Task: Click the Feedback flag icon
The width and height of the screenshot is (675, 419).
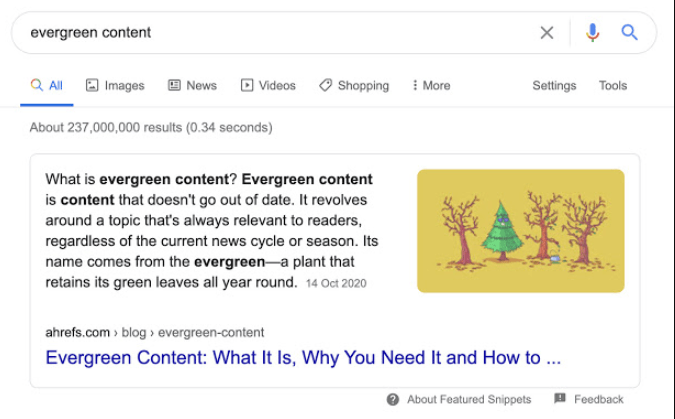Action: coord(560,399)
